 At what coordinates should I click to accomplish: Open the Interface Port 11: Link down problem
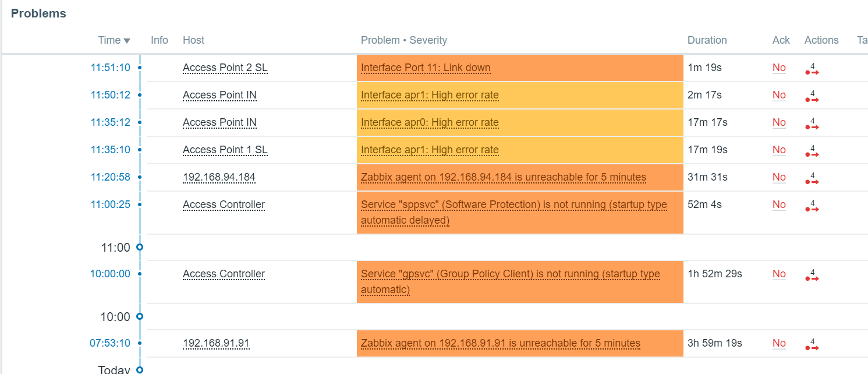(x=426, y=68)
